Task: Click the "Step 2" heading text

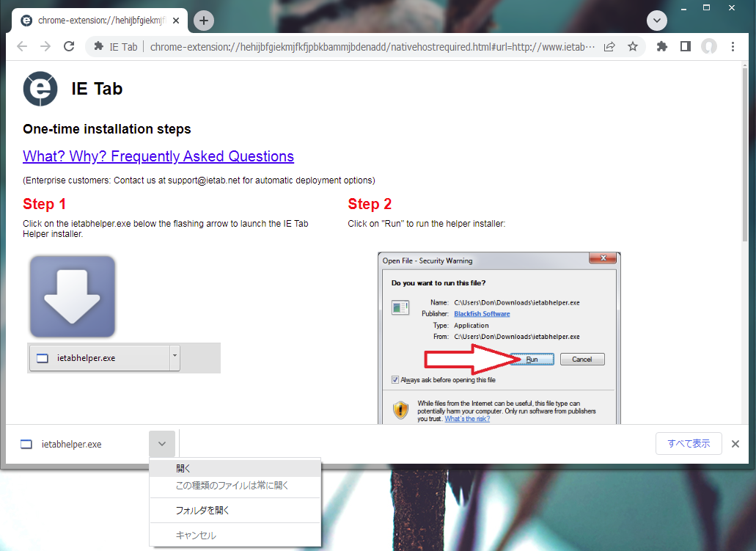Action: 370,204
